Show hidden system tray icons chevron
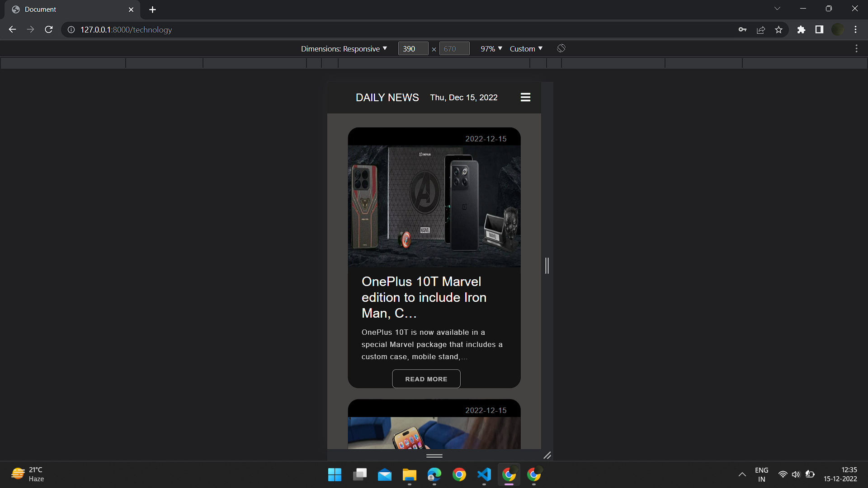The width and height of the screenshot is (868, 488). click(x=742, y=474)
